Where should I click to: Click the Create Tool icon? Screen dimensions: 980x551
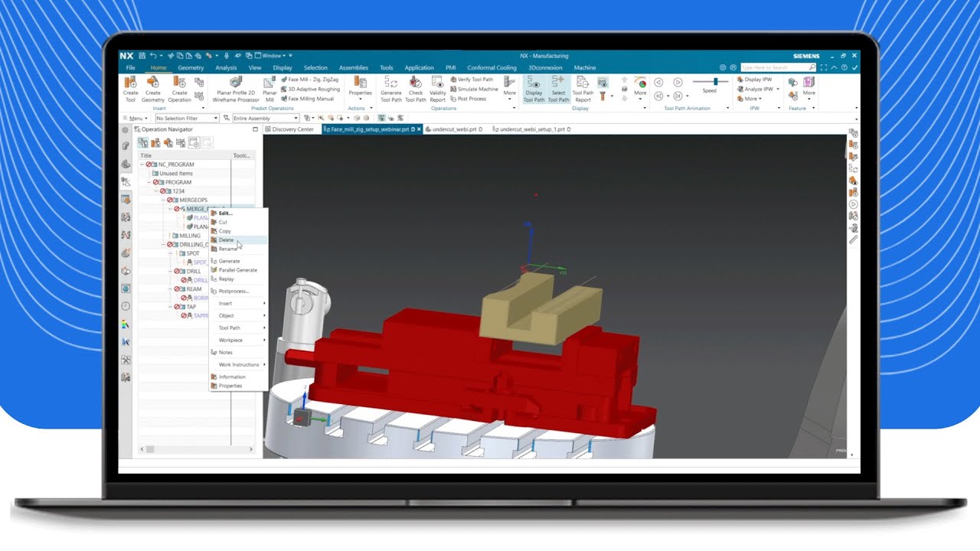pos(131,83)
